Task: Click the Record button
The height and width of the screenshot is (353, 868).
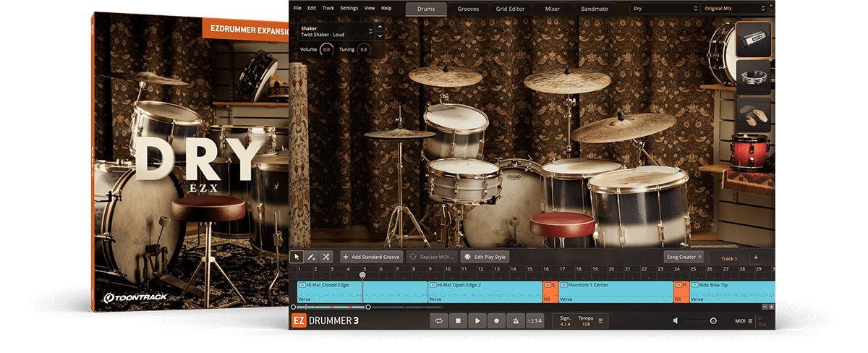Action: (497, 320)
